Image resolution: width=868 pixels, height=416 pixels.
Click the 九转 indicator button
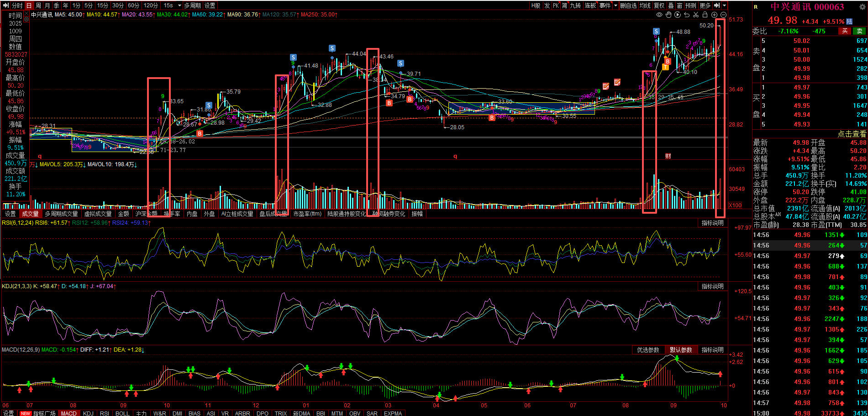(575, 5)
